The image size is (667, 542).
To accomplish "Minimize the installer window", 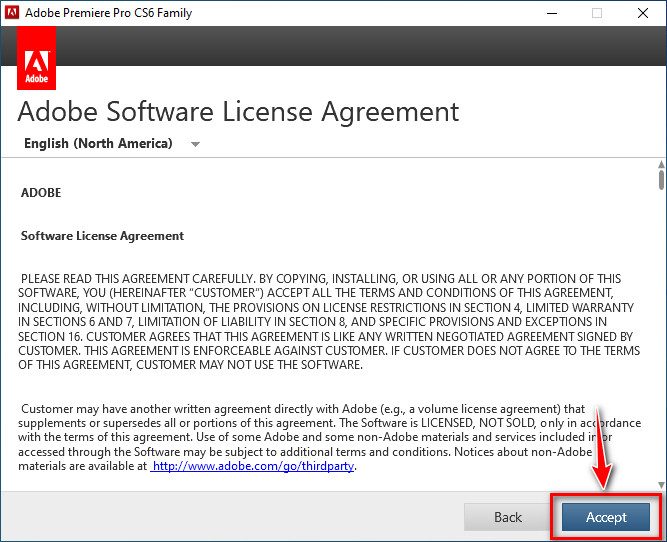I will (x=552, y=13).
